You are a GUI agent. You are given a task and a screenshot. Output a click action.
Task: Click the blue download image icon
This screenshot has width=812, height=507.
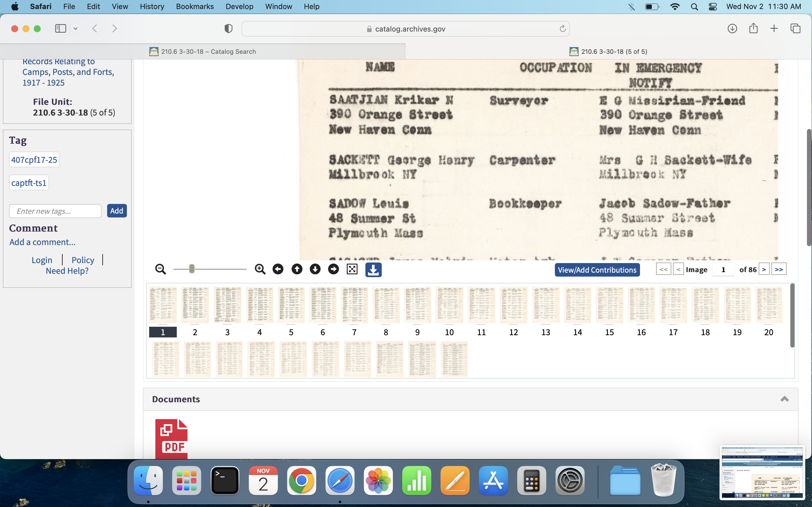373,270
